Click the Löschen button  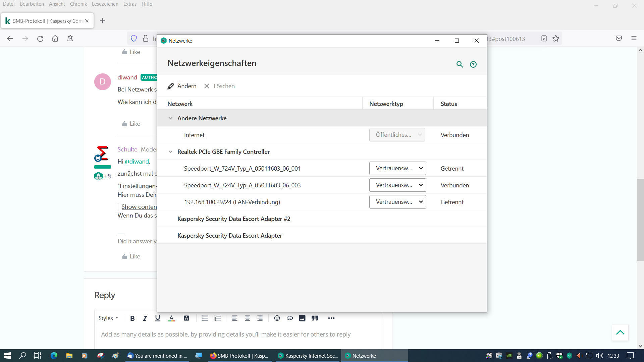pos(219,86)
